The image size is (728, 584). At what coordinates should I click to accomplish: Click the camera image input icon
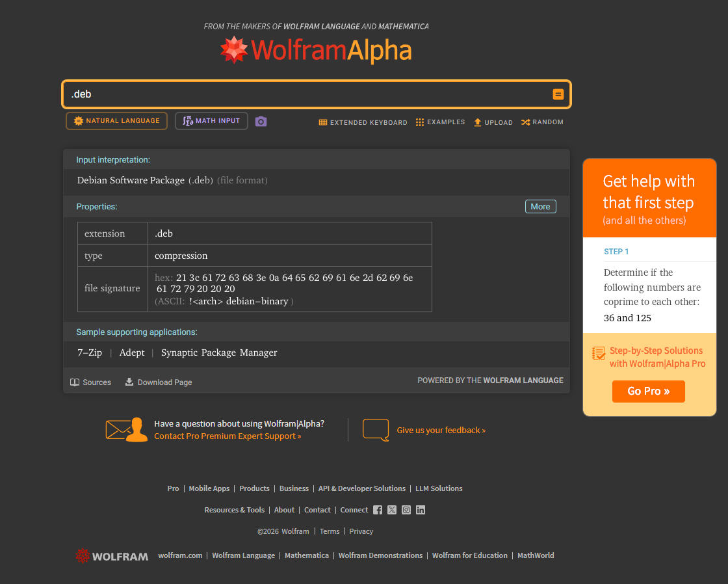261,122
